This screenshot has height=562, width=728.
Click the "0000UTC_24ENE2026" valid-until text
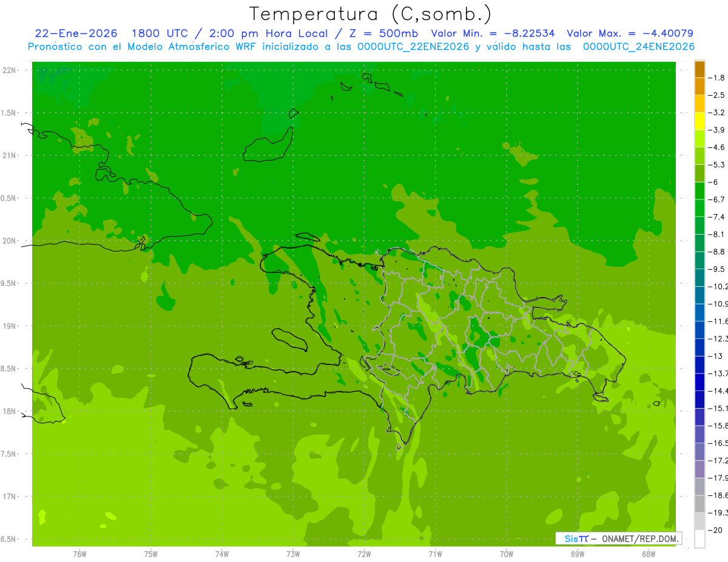pos(638,47)
